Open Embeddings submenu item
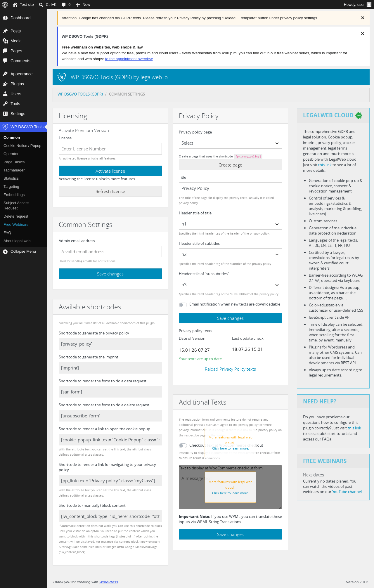This screenshot has width=374, height=588. (x=14, y=195)
